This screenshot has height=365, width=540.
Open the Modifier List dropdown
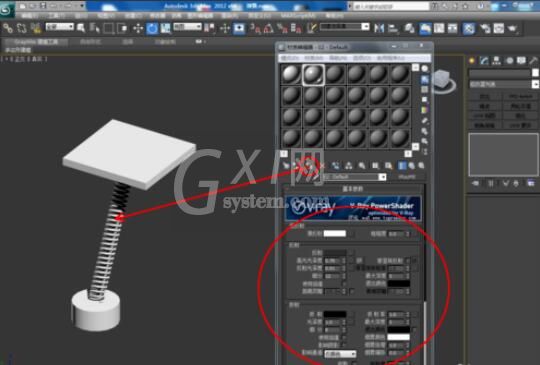[504, 84]
